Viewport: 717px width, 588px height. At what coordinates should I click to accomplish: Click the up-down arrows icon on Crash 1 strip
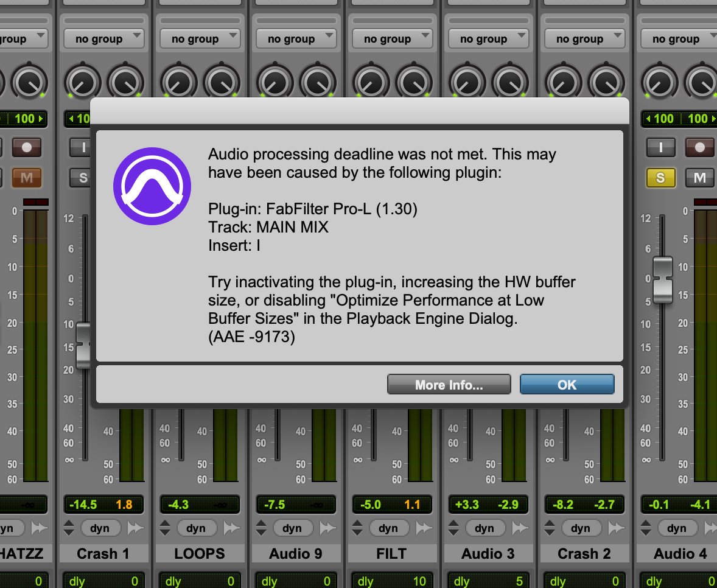pos(69,528)
